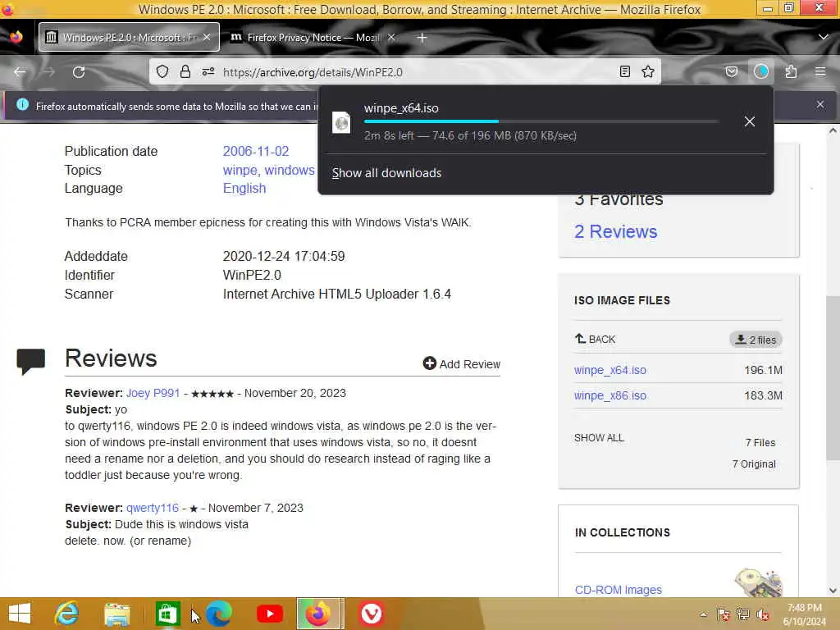Open the Action Center flag icon

(724, 614)
